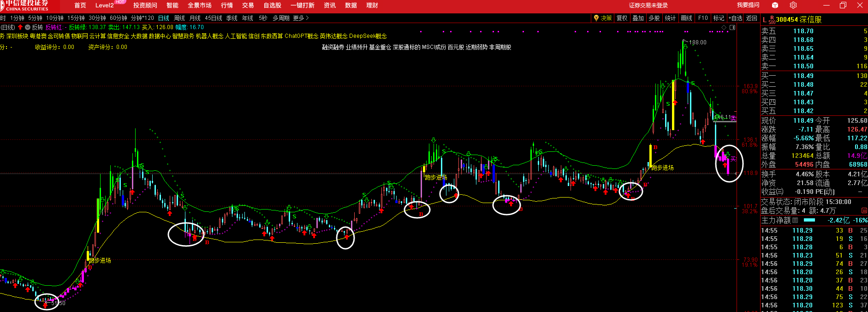Open the 全景市场 menu
The image size is (868, 312).
200,6
